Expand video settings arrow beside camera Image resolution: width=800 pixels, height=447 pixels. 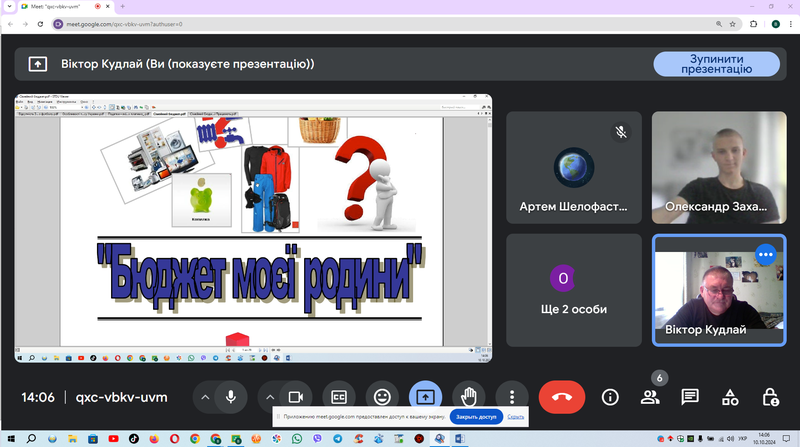[270, 397]
